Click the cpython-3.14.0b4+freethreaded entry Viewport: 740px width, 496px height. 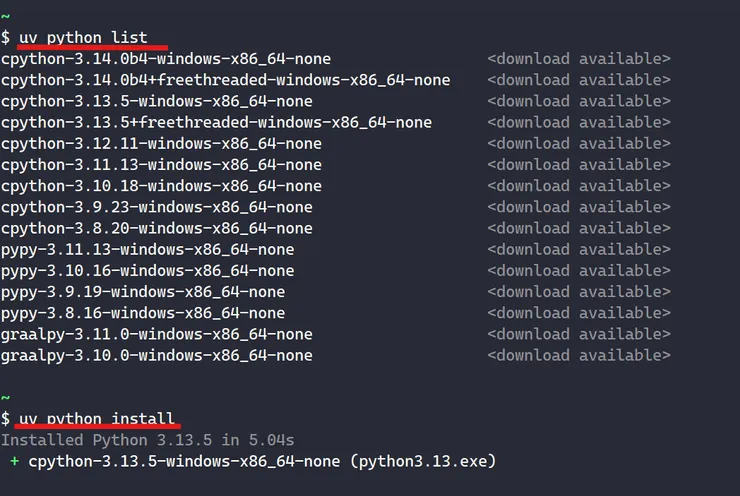point(225,80)
